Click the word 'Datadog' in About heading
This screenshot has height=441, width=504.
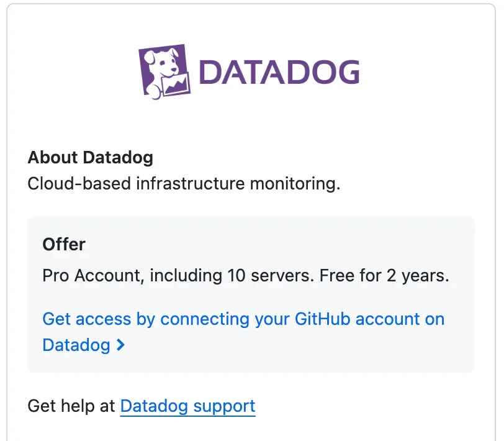pyautogui.click(x=118, y=157)
